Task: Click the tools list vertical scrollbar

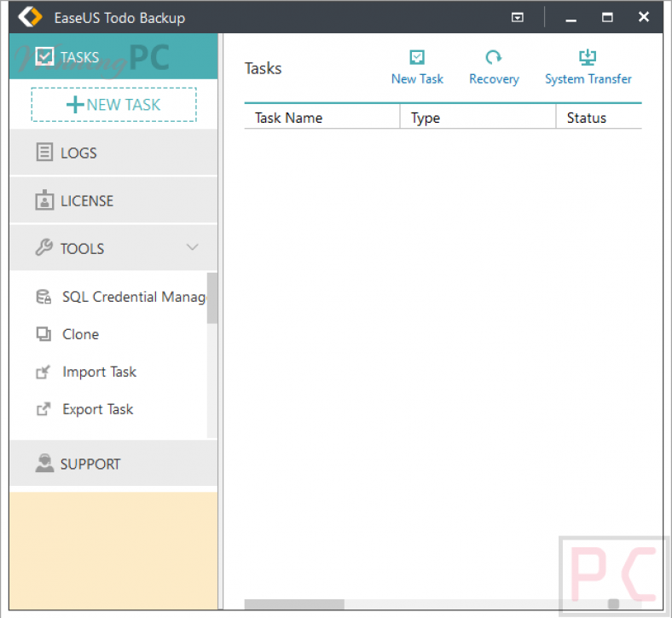Action: (x=212, y=298)
